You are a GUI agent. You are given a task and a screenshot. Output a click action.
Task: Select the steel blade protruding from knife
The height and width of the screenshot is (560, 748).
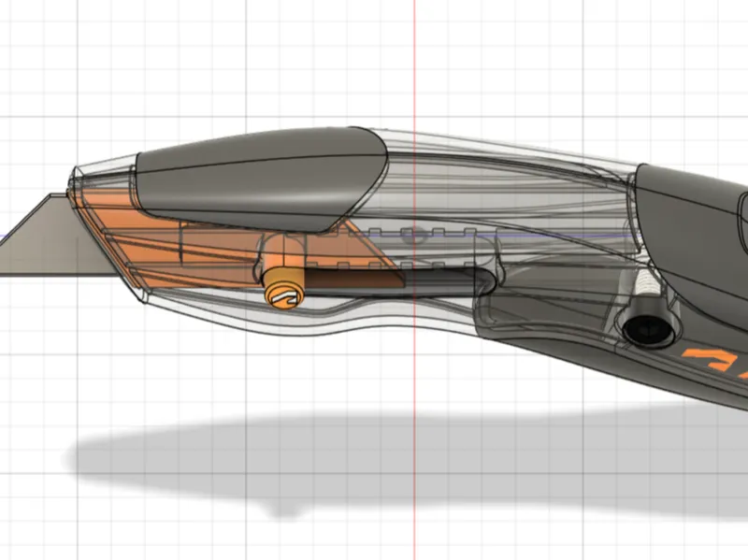57,235
